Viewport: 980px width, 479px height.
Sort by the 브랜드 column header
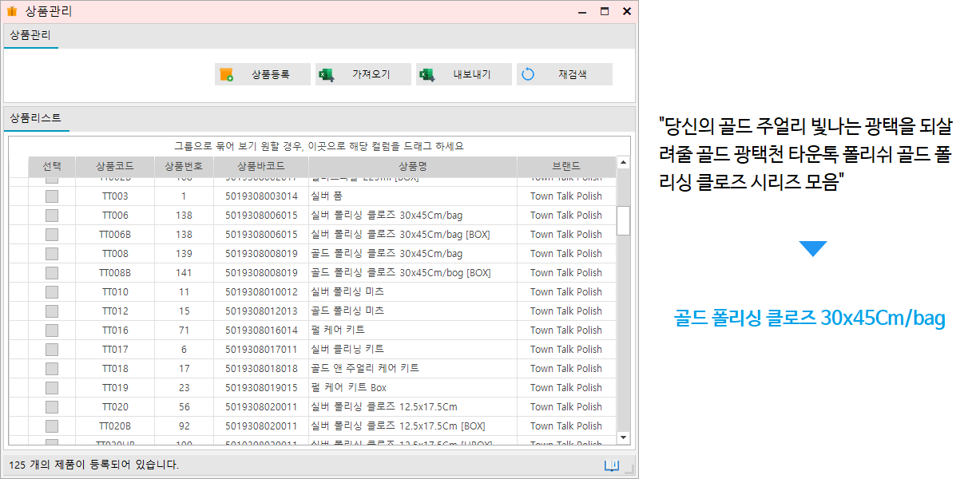click(566, 167)
